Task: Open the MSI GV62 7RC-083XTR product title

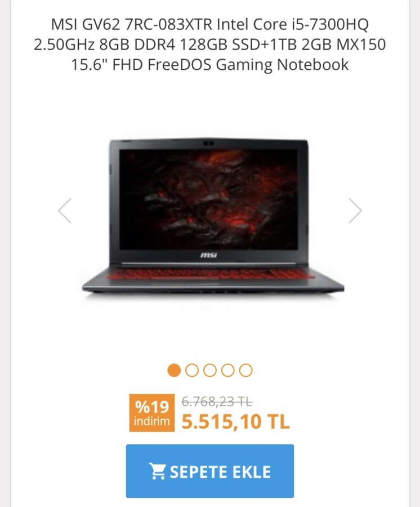Action: pyautogui.click(x=210, y=45)
